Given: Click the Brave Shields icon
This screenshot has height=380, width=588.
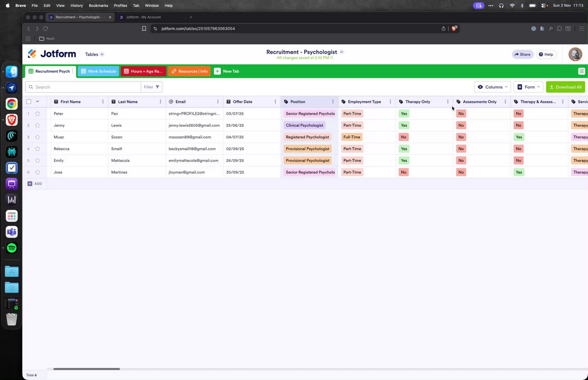Looking at the screenshot, I should click(454, 28).
